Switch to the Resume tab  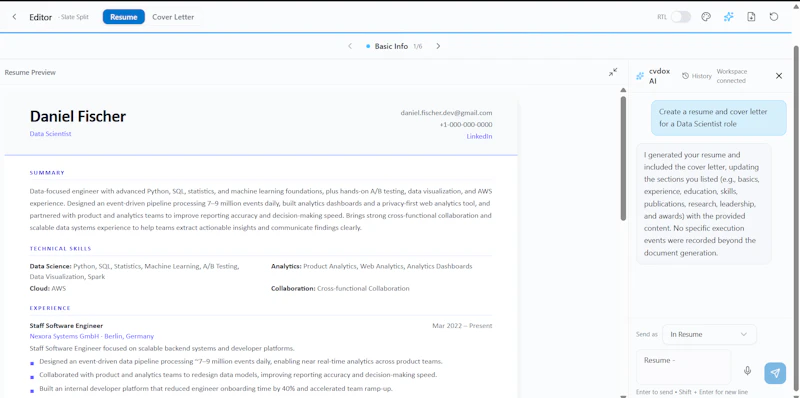pyautogui.click(x=123, y=17)
